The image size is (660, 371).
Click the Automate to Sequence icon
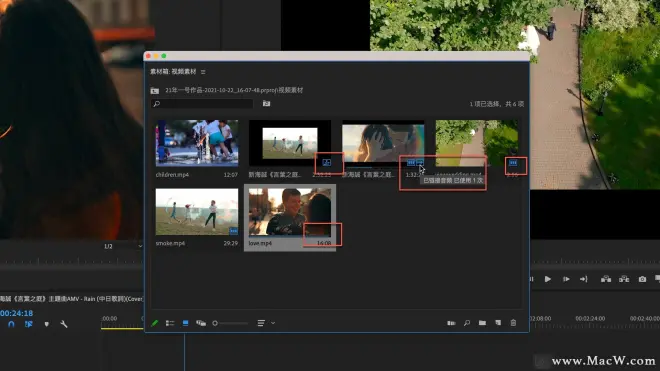click(x=451, y=323)
